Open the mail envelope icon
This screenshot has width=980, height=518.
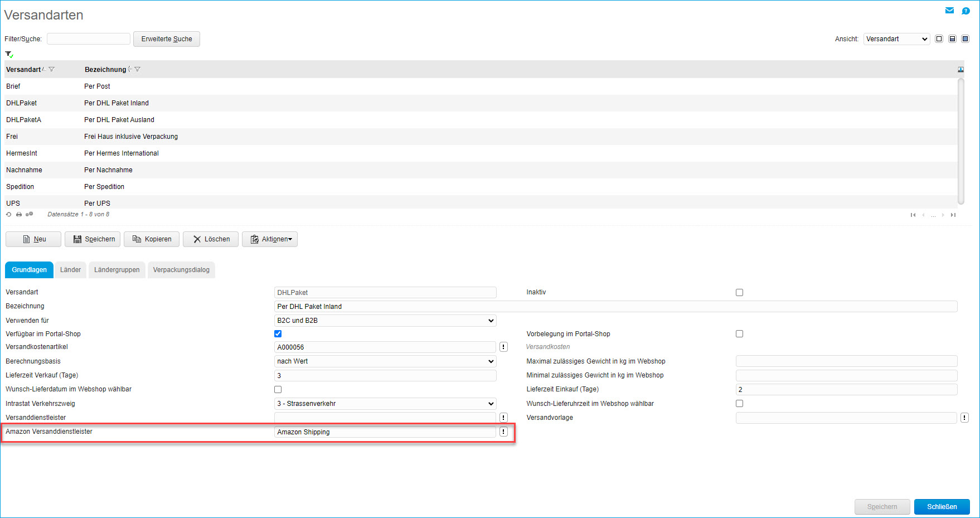949,11
